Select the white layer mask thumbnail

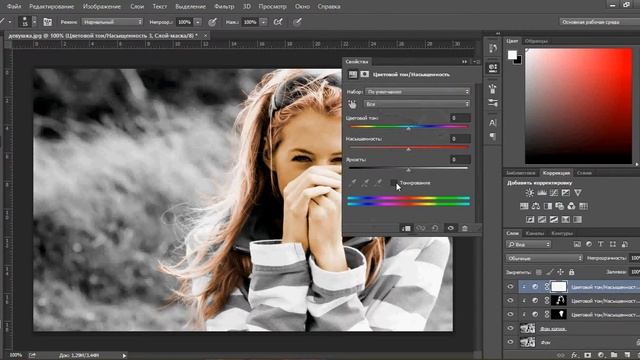point(559,287)
